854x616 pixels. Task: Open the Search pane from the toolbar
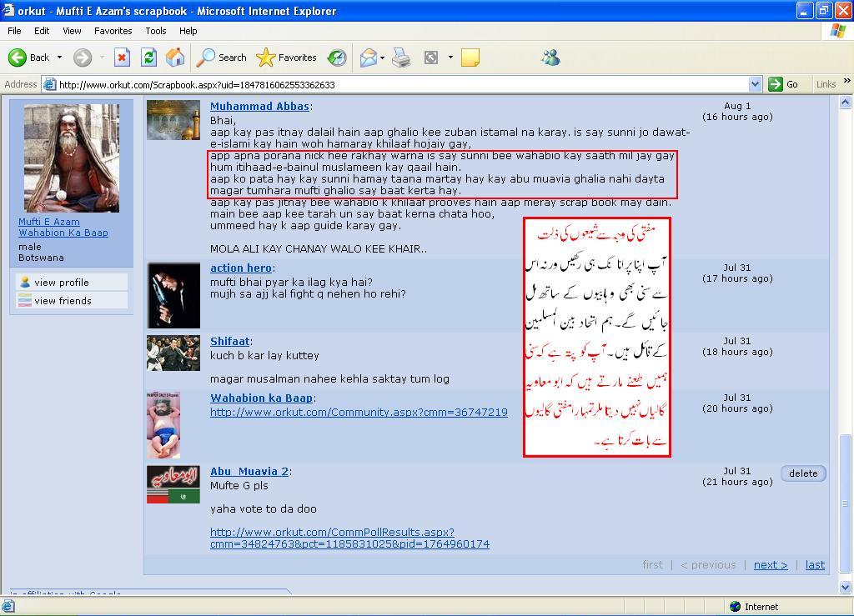click(x=222, y=58)
